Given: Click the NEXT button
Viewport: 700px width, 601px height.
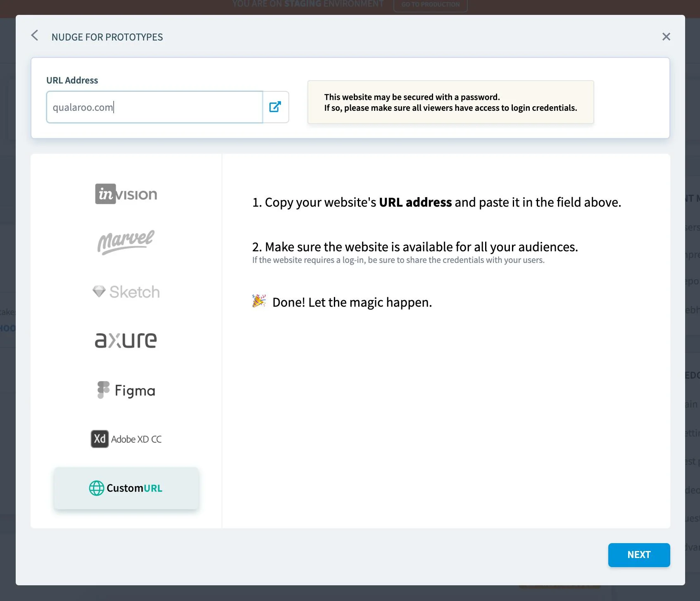Looking at the screenshot, I should click(639, 555).
